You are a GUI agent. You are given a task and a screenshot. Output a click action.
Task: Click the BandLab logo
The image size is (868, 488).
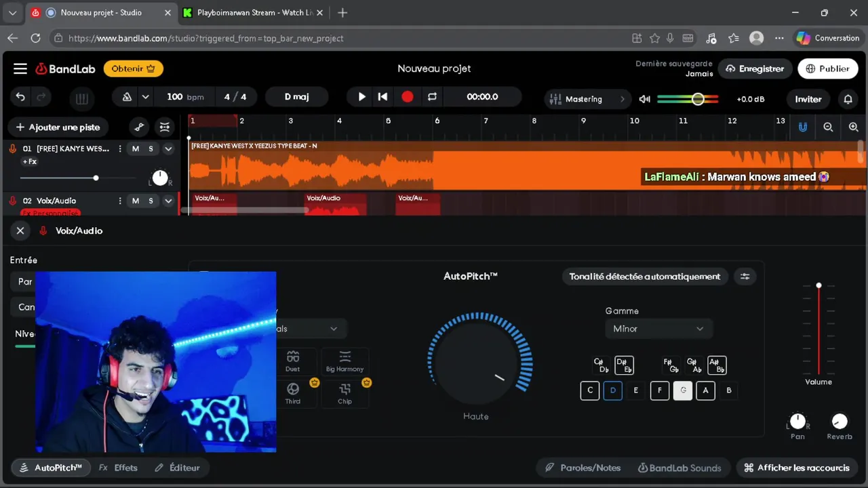[x=66, y=68]
